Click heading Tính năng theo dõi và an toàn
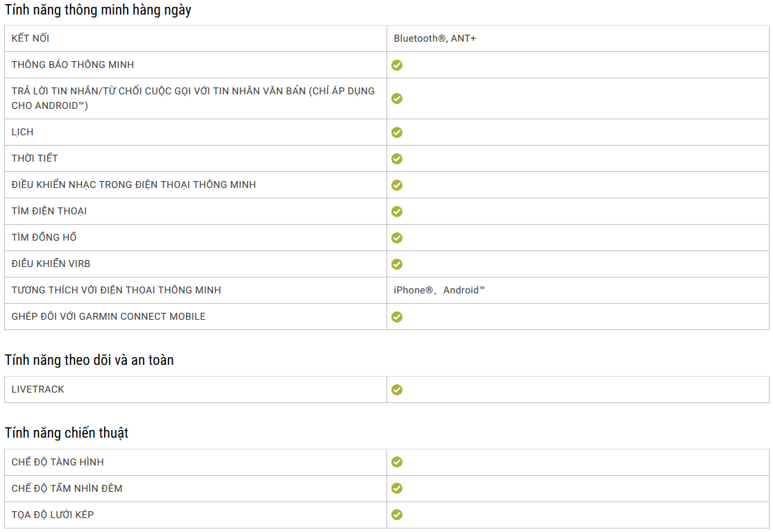 pos(90,360)
